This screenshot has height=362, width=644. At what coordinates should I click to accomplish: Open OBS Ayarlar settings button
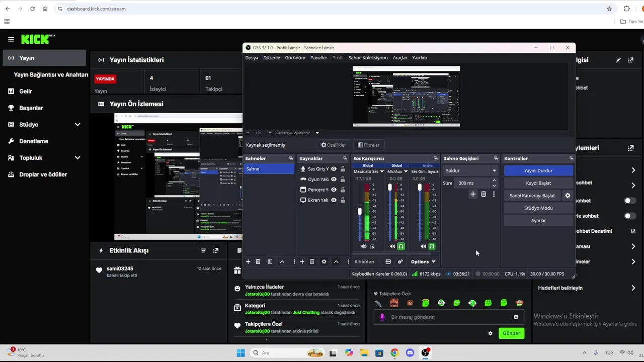[538, 221]
